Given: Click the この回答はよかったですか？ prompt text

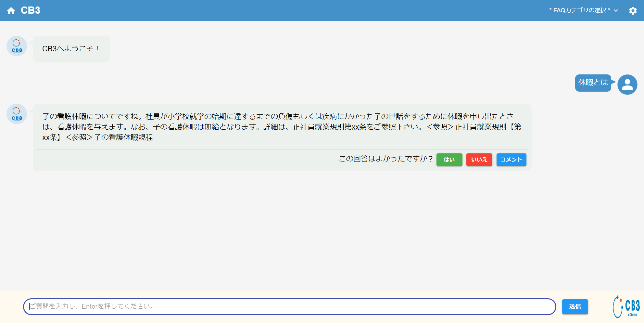Looking at the screenshot, I should click(385, 159).
